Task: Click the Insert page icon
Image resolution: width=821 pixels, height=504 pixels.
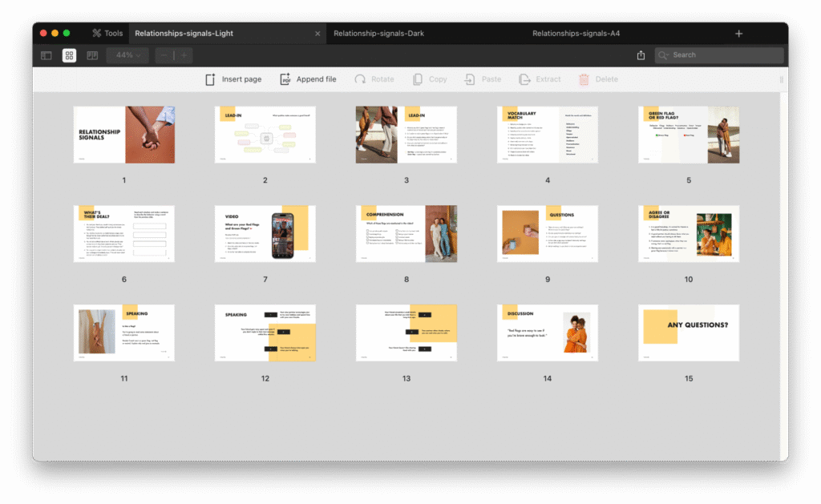Action: coord(211,79)
